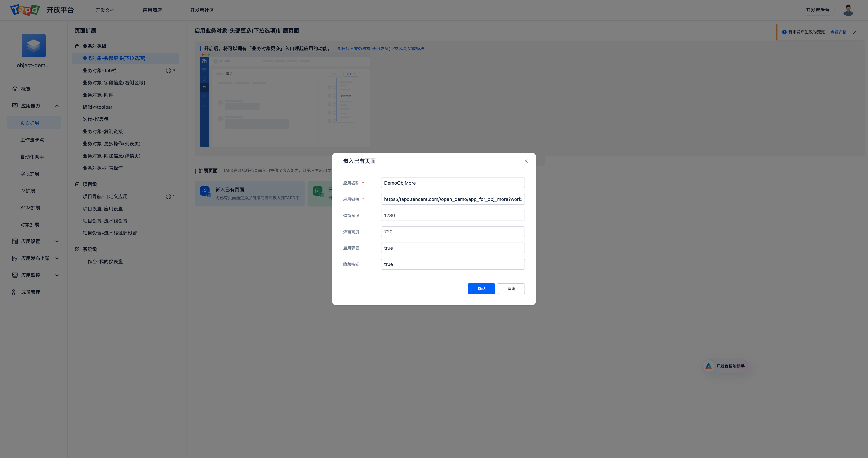Select 业务对象-Tab栏 in the list
This screenshot has width=868, height=458.
[100, 70]
